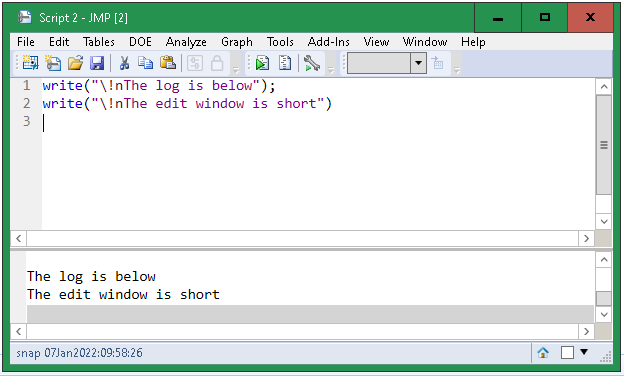Click the log pane's scroll right arrow
The image size is (624, 376).
pos(586,331)
